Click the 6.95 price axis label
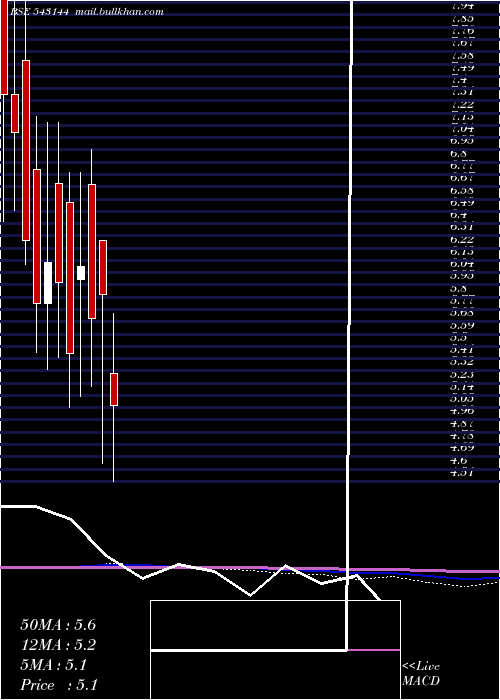This screenshot has width=500, height=700. pyautogui.click(x=462, y=141)
